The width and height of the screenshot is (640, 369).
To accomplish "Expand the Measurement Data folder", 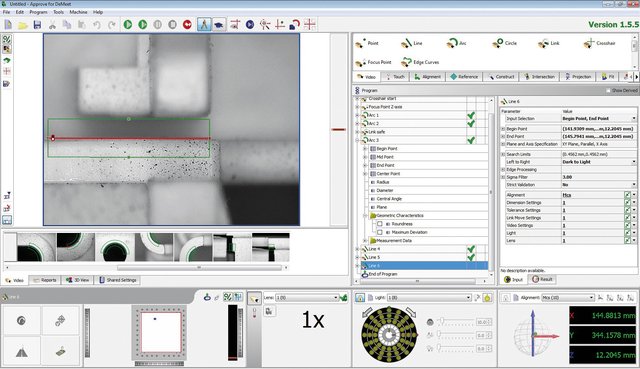I will [x=364, y=241].
